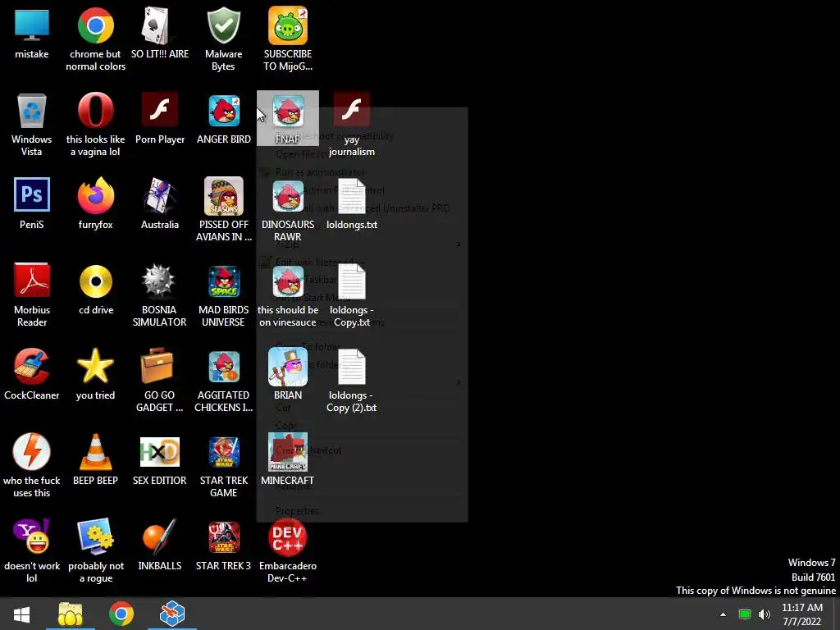Image resolution: width=840 pixels, height=630 pixels.
Task: Select the 'yay journalism' Flash icon
Action: click(351, 111)
